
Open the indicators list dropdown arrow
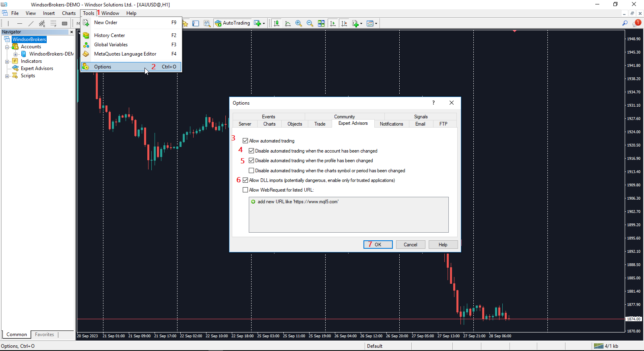pos(361,23)
